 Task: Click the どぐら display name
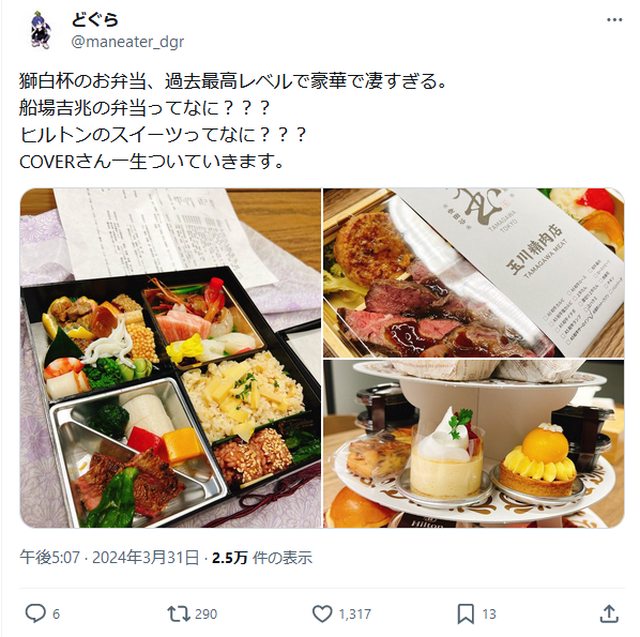click(x=95, y=20)
